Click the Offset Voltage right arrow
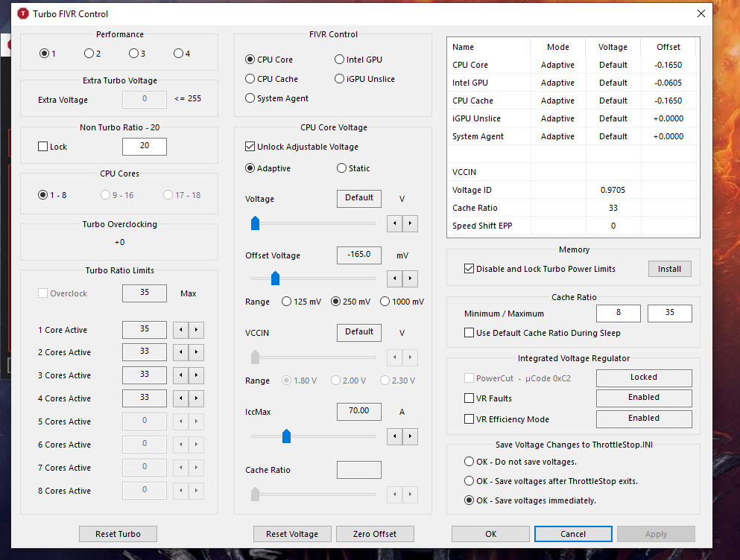The width and height of the screenshot is (740, 560). click(x=410, y=279)
